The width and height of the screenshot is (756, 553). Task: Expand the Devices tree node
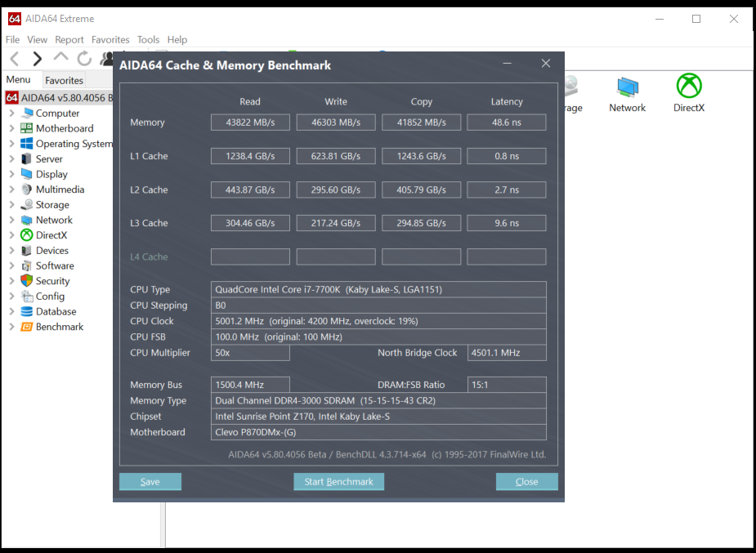(12, 251)
